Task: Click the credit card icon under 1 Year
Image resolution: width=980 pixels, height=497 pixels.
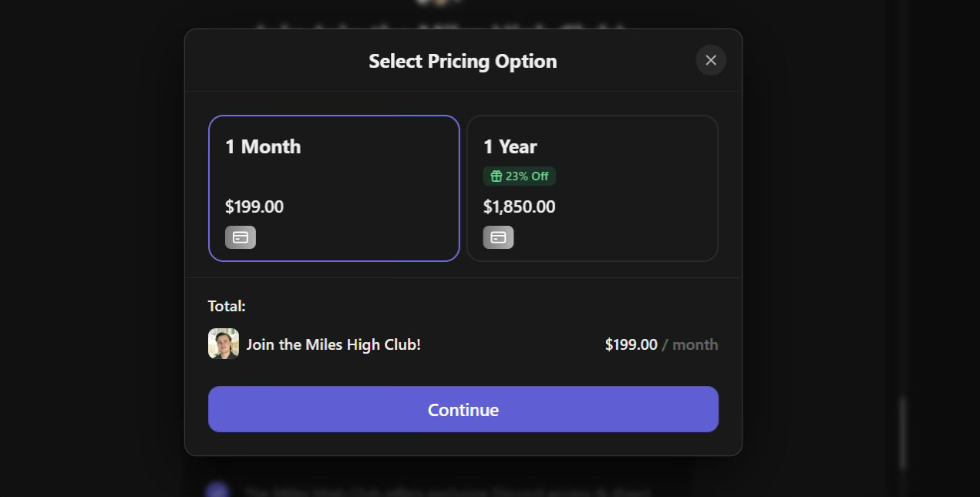Action: click(x=498, y=237)
